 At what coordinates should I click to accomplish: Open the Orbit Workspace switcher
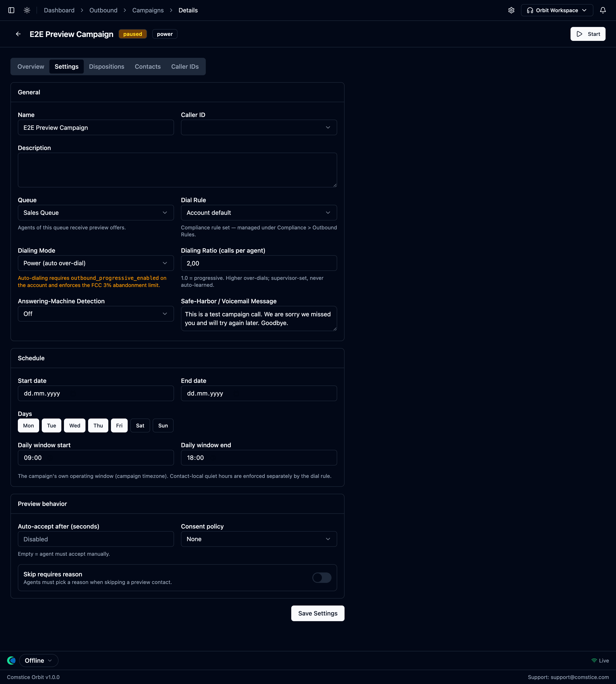coord(557,10)
